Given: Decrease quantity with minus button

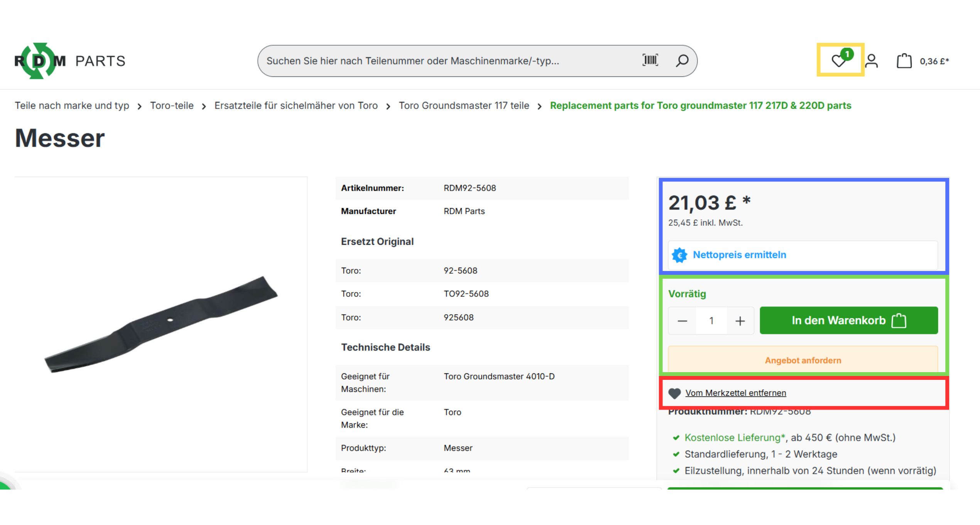Looking at the screenshot, I should [x=682, y=321].
